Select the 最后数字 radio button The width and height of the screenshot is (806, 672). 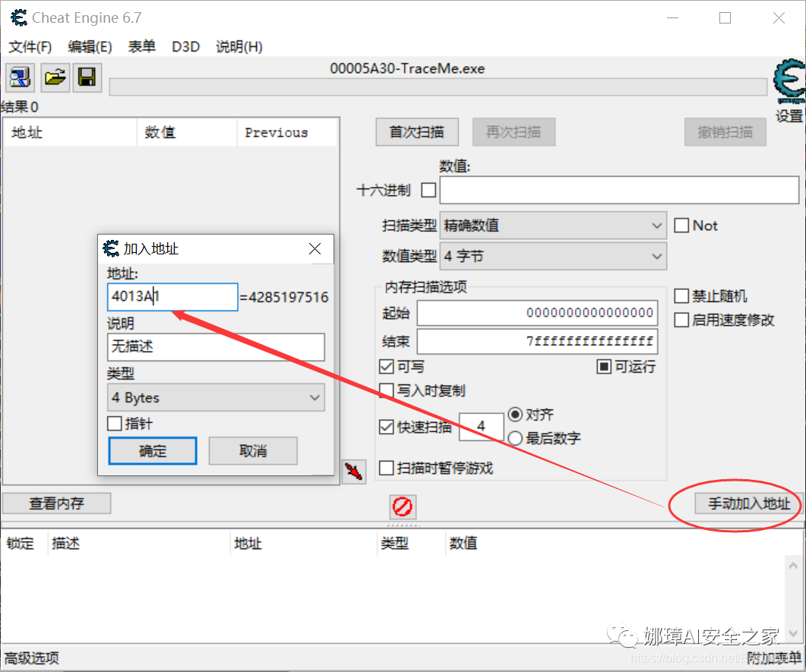515,438
